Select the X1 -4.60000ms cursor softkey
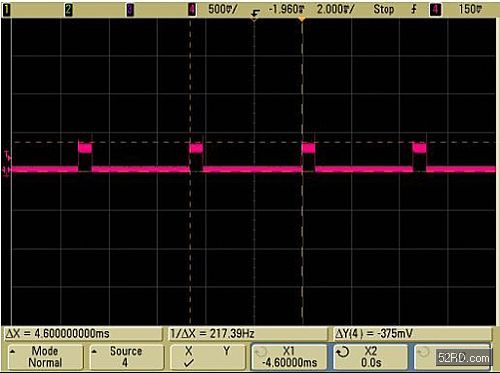The width and height of the screenshot is (500, 373). pos(289,357)
